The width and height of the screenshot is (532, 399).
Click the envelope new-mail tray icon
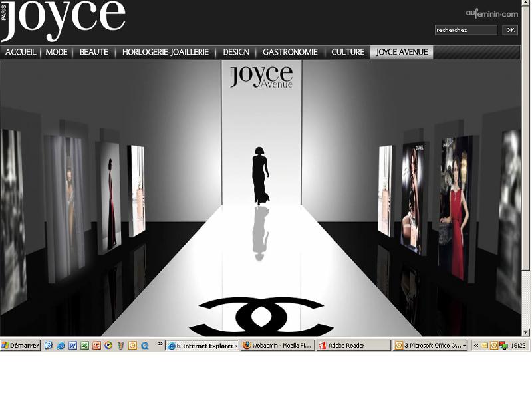(485, 346)
